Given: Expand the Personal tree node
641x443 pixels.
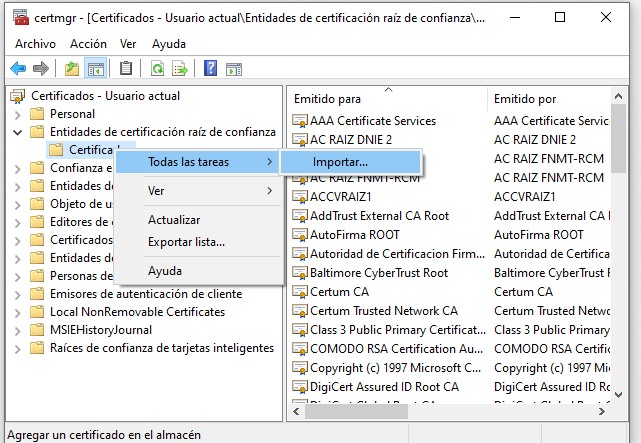Looking at the screenshot, I should coord(18,115).
